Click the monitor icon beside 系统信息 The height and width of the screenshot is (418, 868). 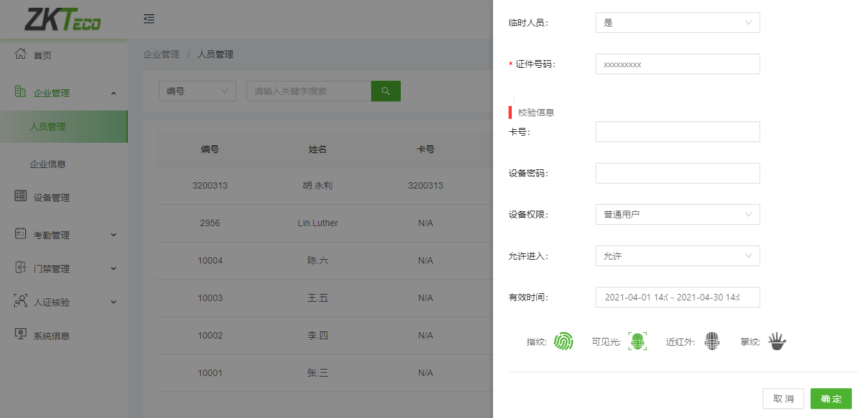click(x=21, y=335)
